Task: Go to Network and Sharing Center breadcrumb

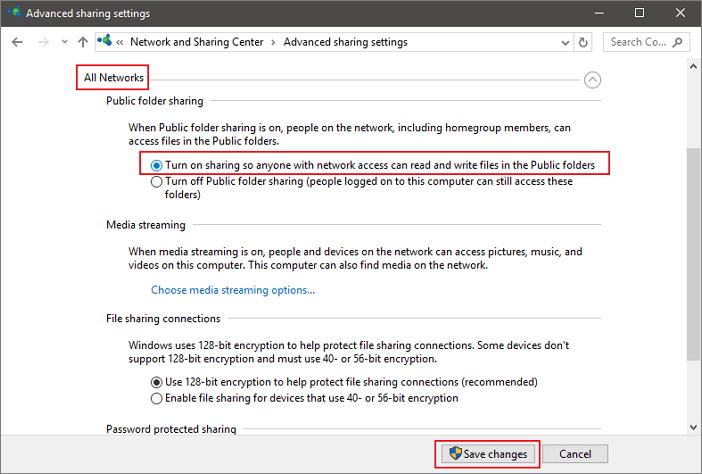Action: [195, 42]
